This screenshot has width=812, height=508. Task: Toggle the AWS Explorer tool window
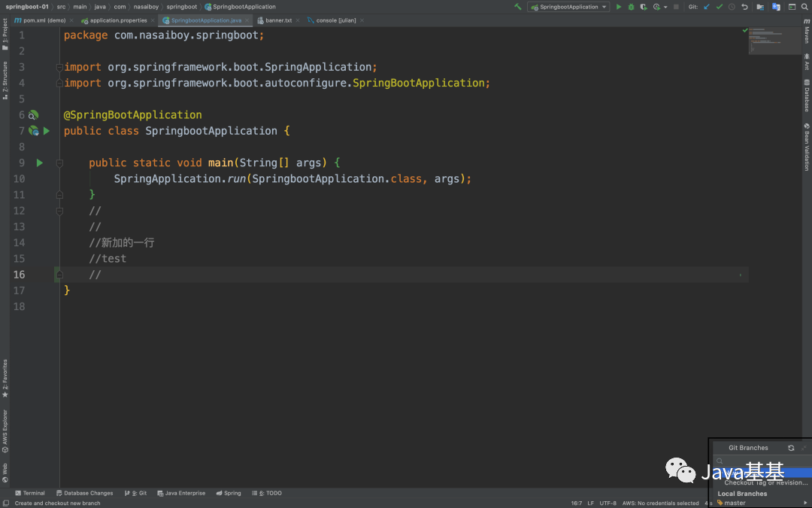coord(5,431)
